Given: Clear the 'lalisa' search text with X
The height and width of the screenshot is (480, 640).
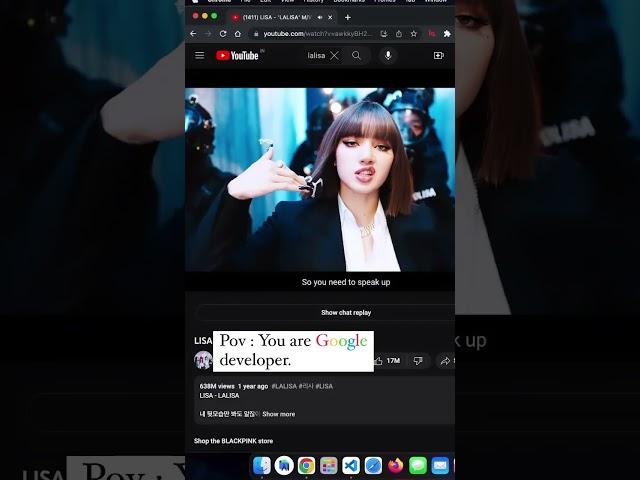Looking at the screenshot, I should (334, 56).
